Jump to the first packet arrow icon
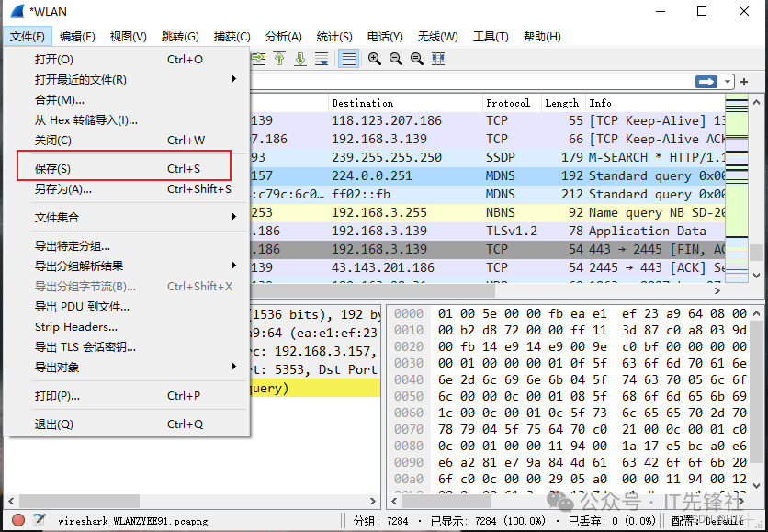 pyautogui.click(x=279, y=59)
